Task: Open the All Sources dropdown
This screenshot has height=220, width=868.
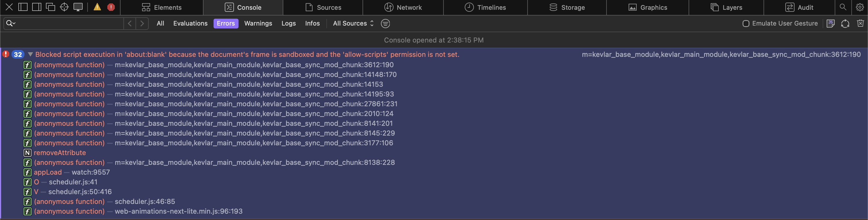Action: (x=353, y=23)
